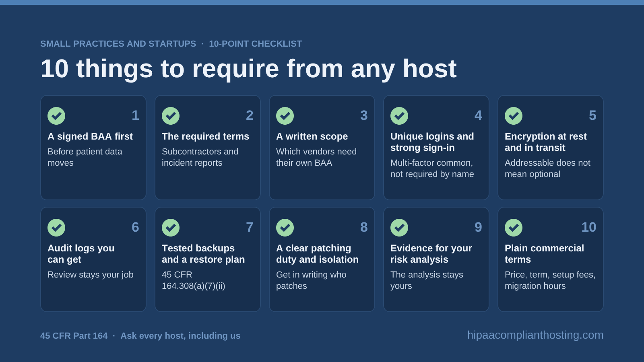Click 'Subcontractors and incident reports' text
Image resolution: width=644 pixels, height=362 pixels.
(200, 157)
